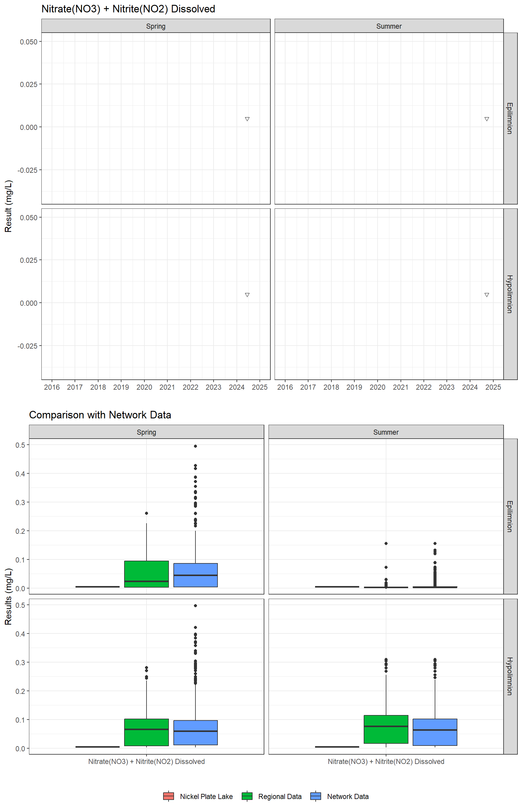The height and width of the screenshot is (812, 522).
Task: Click the triangle marker in the Summer Hypolimnion time-series panel
Action: point(487,295)
